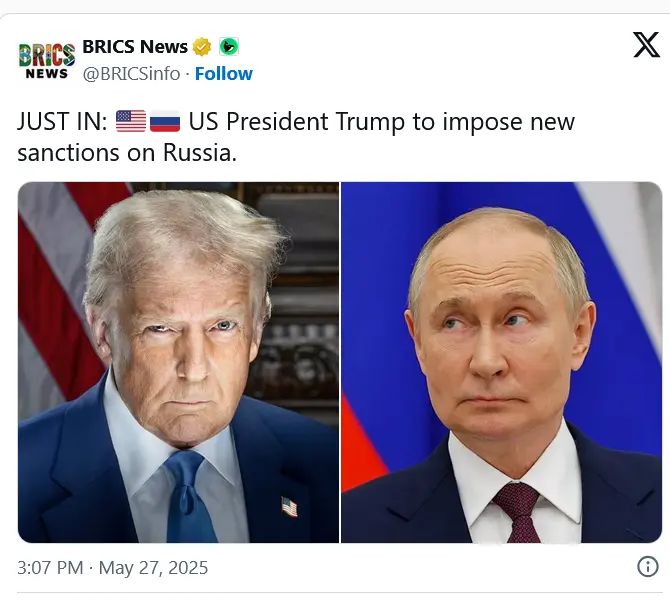Click the 'US President Trump to impose new' text
This screenshot has height=605, width=670.
pos(382,122)
